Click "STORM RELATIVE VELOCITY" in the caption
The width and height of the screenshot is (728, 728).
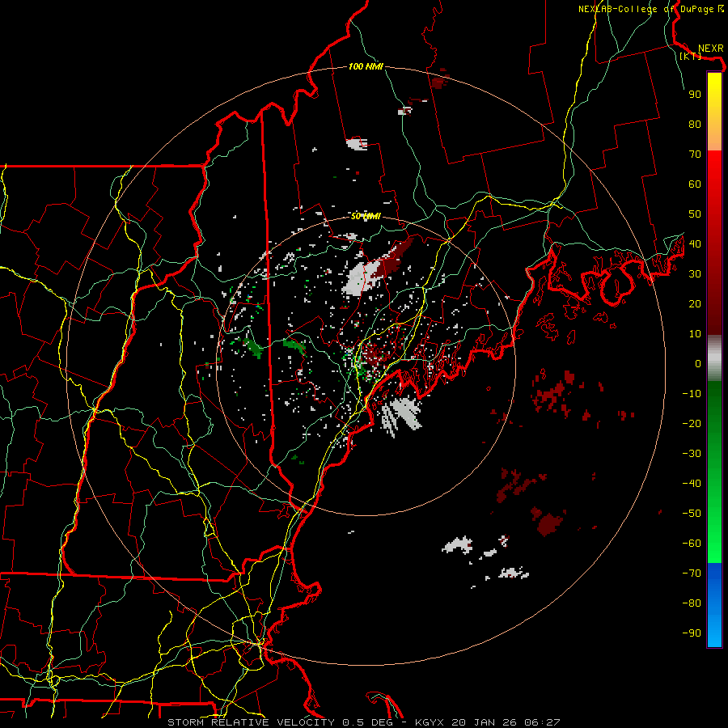[251, 722]
